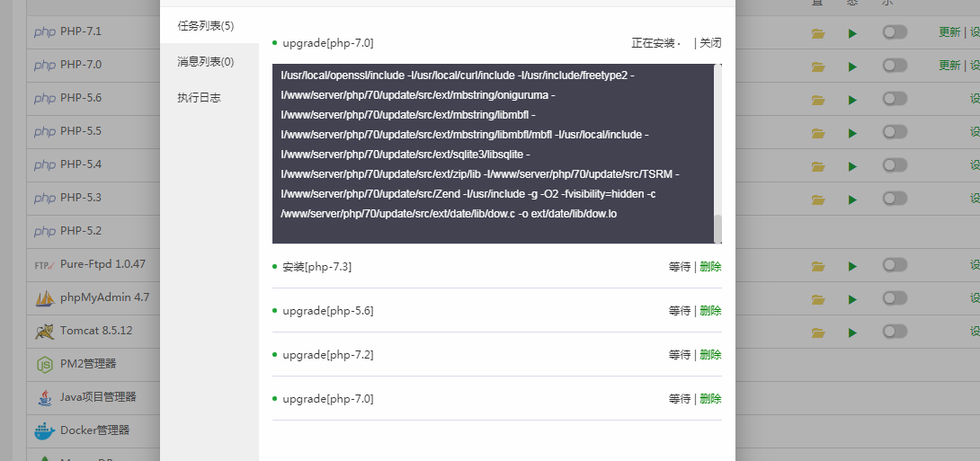Image resolution: width=980 pixels, height=461 pixels.
Task: Toggle the switch in the PHP-5.6 row
Action: point(895,98)
